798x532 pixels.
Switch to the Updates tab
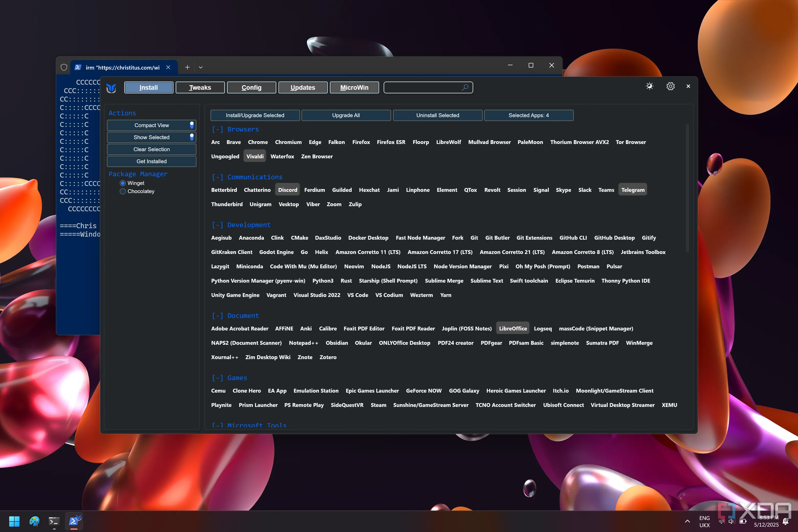pyautogui.click(x=303, y=87)
